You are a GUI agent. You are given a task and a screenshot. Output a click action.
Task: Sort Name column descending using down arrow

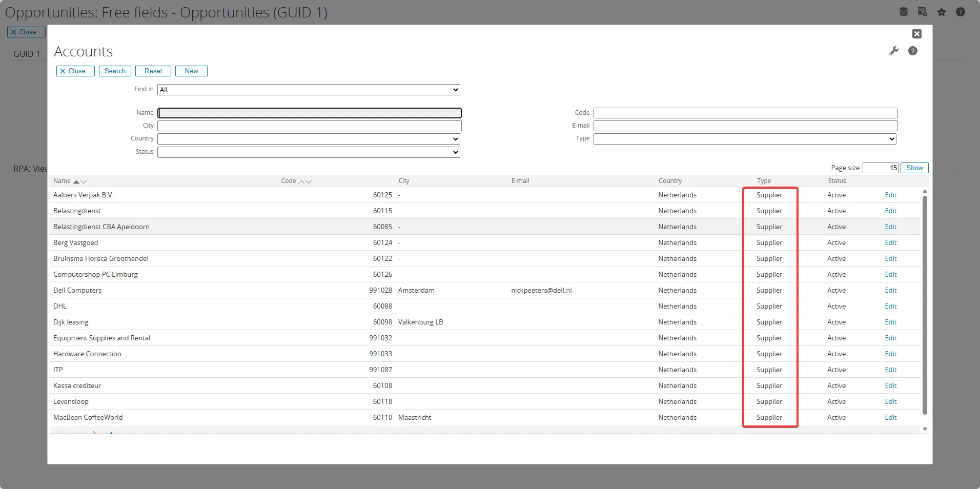point(84,181)
